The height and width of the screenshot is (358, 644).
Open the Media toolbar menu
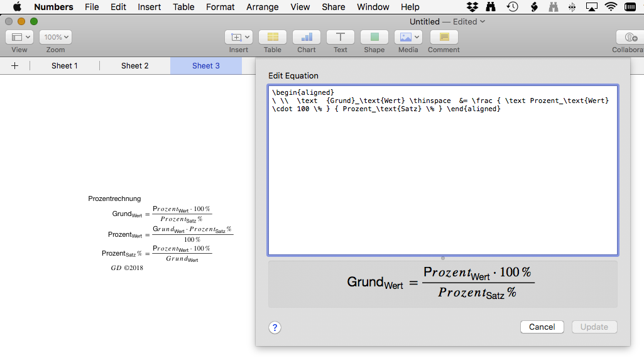[x=408, y=37]
